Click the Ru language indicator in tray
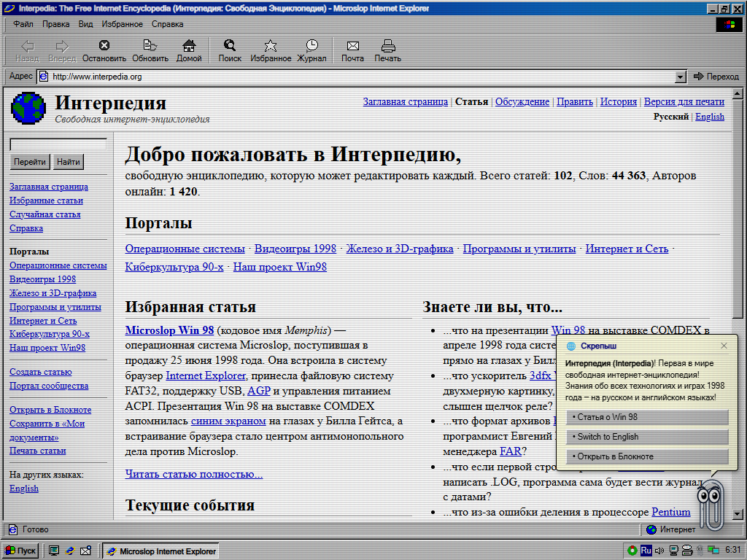 (x=646, y=551)
